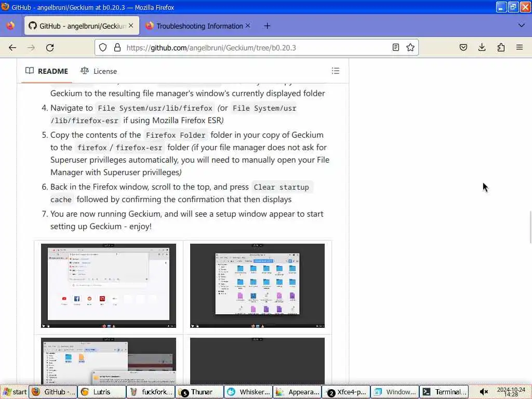Open the dark blank screenshot thumbnail
The height and width of the screenshot is (399, 532).
click(x=257, y=361)
